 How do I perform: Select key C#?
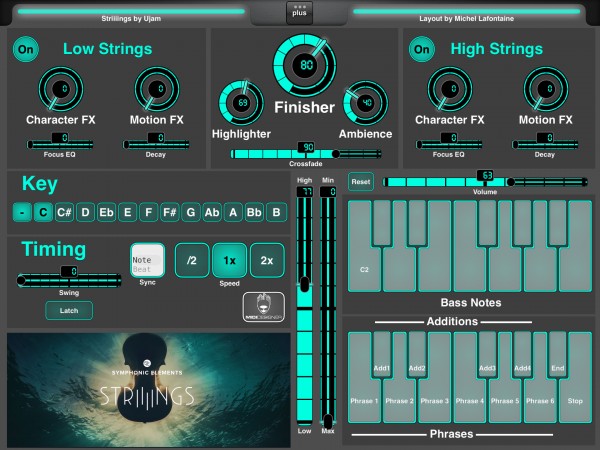(x=64, y=212)
